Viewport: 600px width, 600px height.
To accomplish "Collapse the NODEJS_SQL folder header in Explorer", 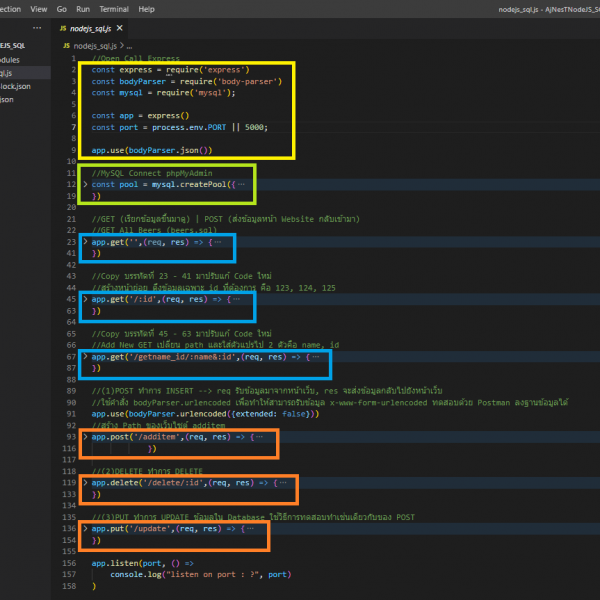I will (16, 45).
